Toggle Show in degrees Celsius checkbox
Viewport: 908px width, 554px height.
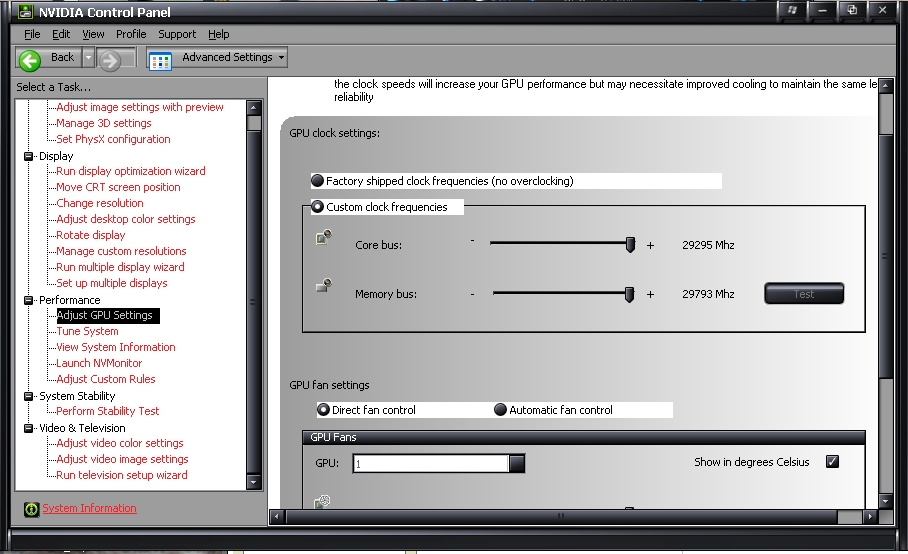pos(832,462)
